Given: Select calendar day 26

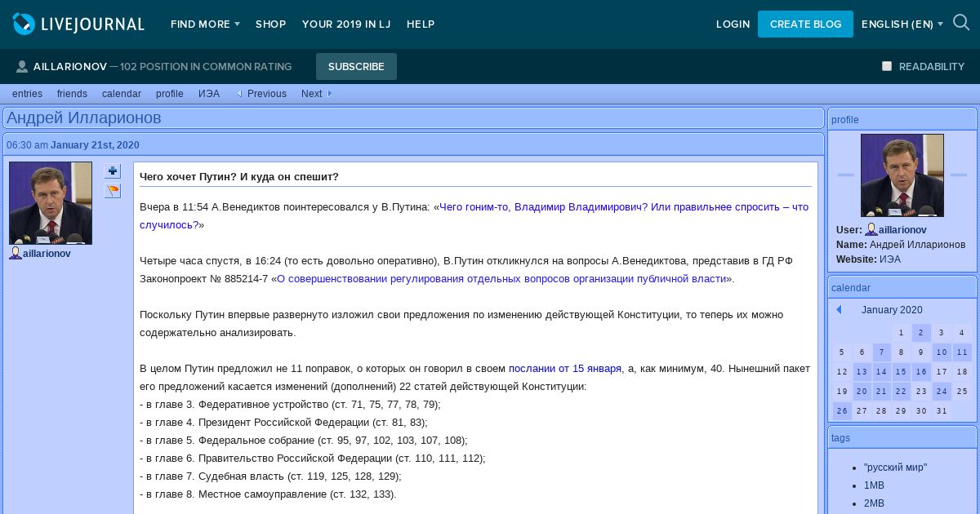Looking at the screenshot, I should point(842,411).
